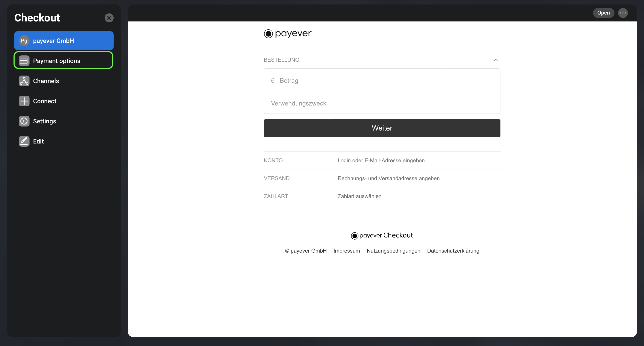Screen dimensions: 644x346
Task: Expand the ZAHLART step row
Action: click(x=382, y=196)
